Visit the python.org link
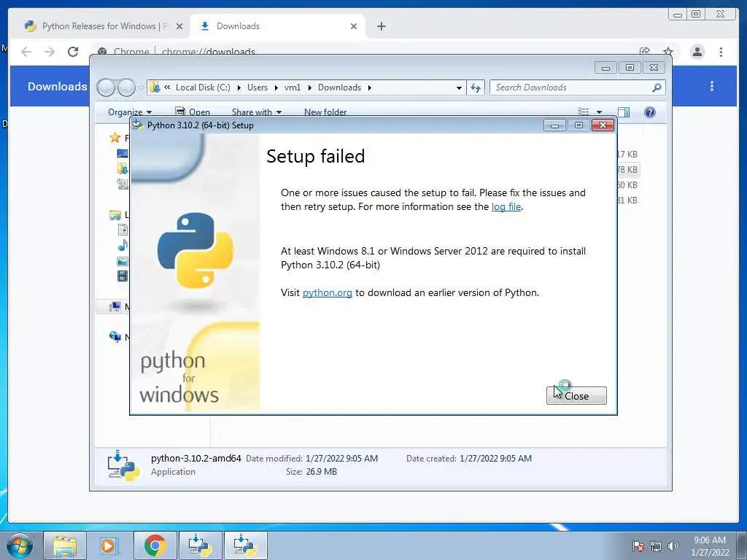The height and width of the screenshot is (560, 747). click(328, 292)
